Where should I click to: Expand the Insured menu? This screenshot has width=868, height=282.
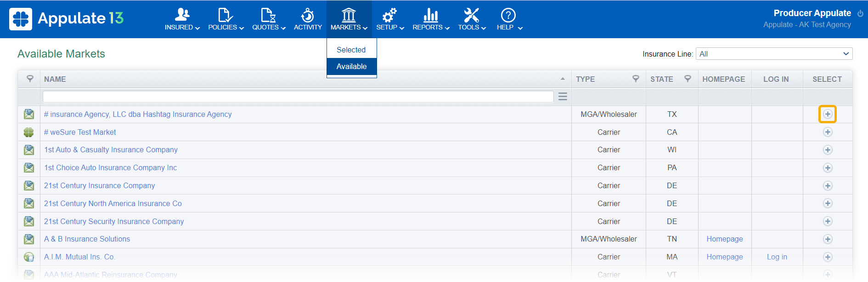pyautogui.click(x=182, y=19)
